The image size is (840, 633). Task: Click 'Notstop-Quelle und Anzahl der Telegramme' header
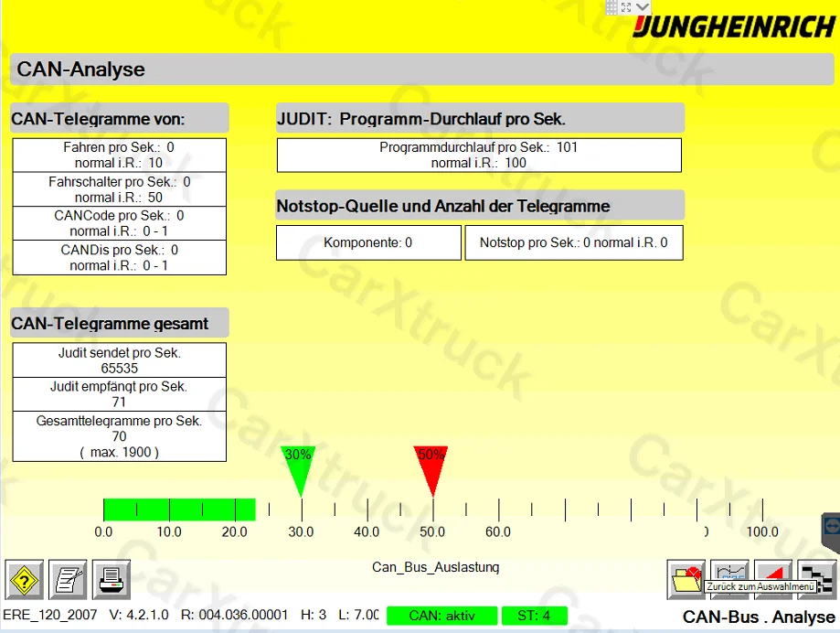(480, 205)
